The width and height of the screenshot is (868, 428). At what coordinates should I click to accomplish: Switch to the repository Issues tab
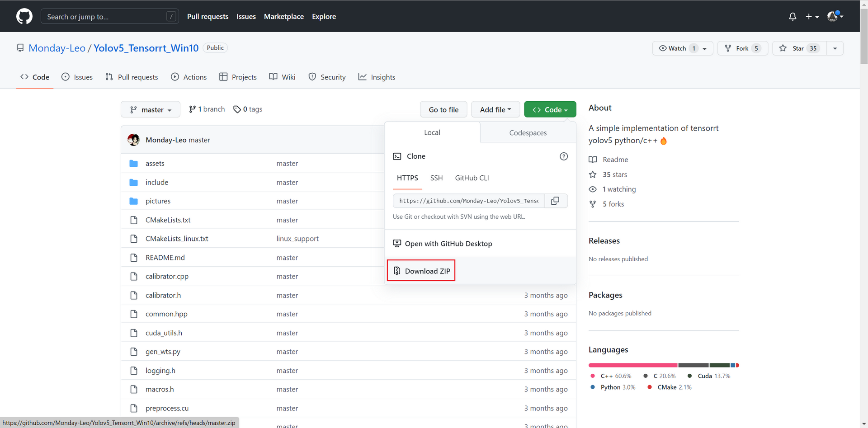click(77, 77)
